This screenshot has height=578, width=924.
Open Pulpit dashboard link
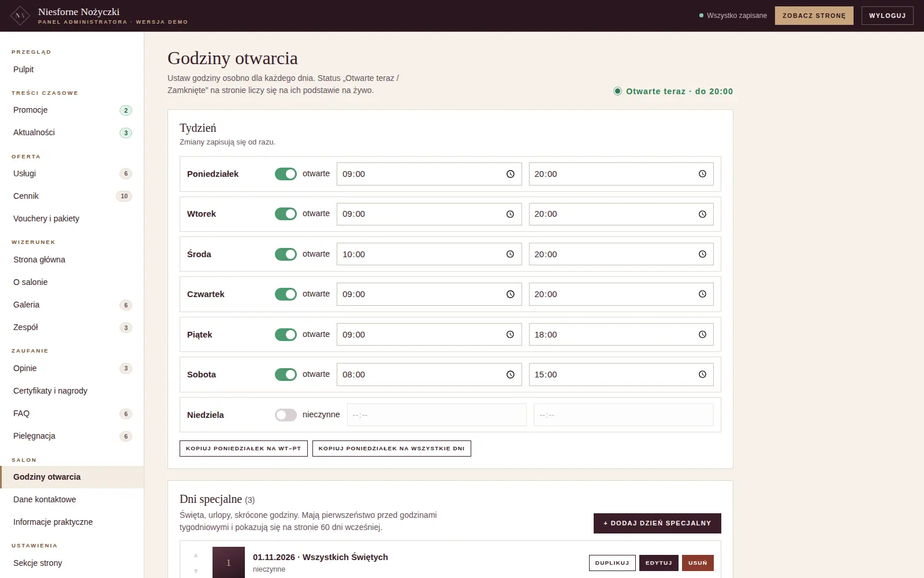(x=72, y=69)
